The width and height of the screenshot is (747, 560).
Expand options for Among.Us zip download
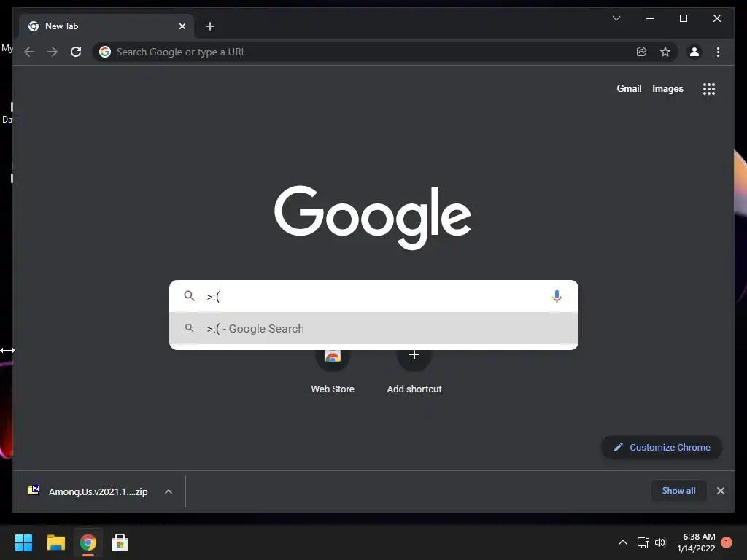click(x=169, y=491)
